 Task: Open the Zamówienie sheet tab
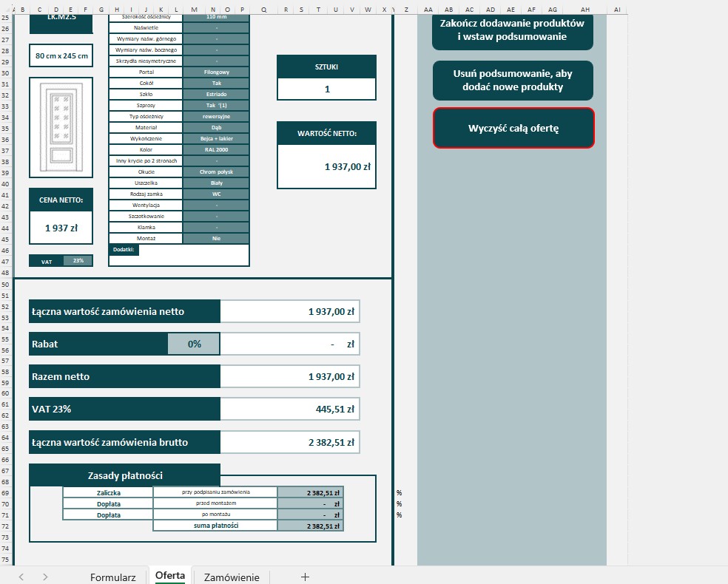click(232, 577)
